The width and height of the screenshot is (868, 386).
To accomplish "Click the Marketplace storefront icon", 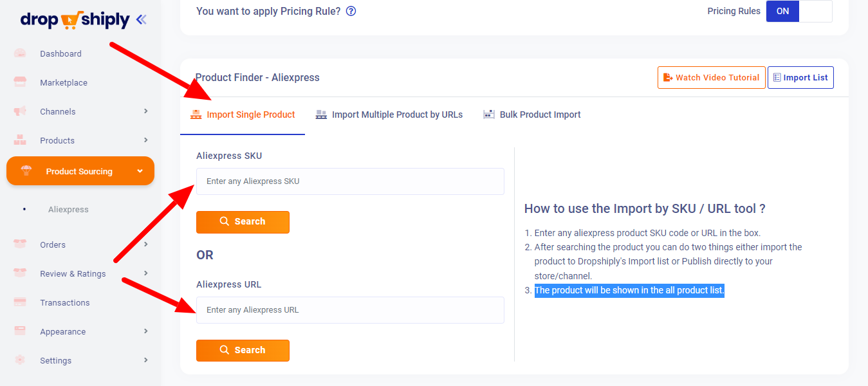I will (x=20, y=82).
